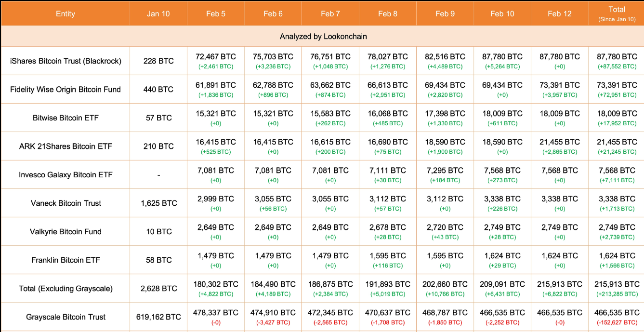Click the 619,162 BTC Grayscale cell
644x332 pixels.
[158, 317]
